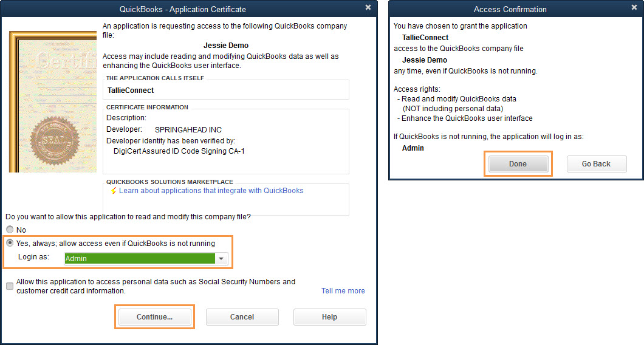The height and width of the screenshot is (345, 644).
Task: Click 'SPRINGAHEAD INC' developer text
Action: click(x=188, y=130)
